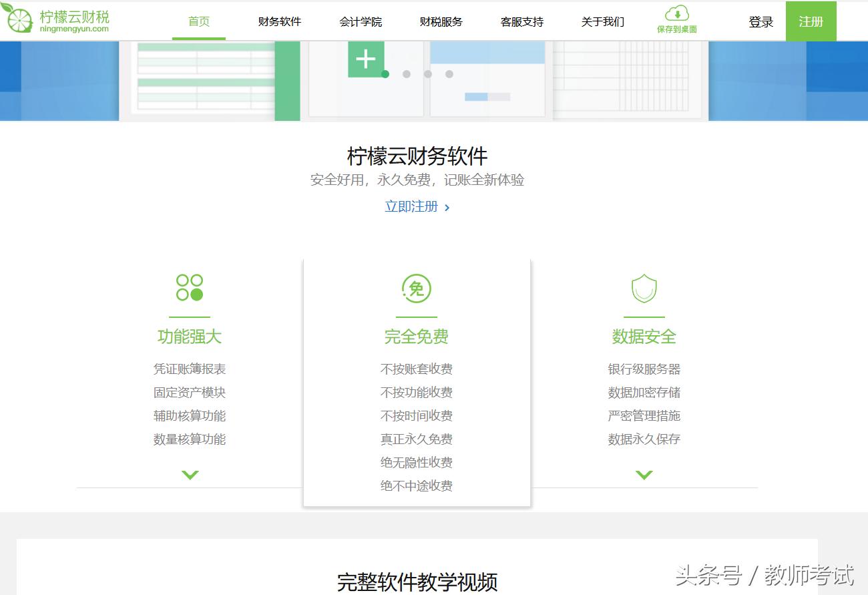868x595 pixels.
Task: Select the 功能强大 circles icon
Action: tap(189, 286)
